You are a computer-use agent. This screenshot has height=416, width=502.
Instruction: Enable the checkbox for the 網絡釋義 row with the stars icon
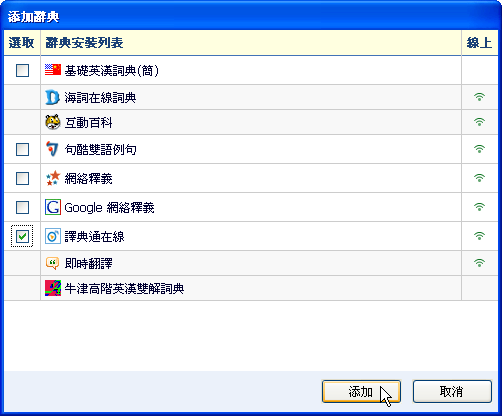(22, 178)
